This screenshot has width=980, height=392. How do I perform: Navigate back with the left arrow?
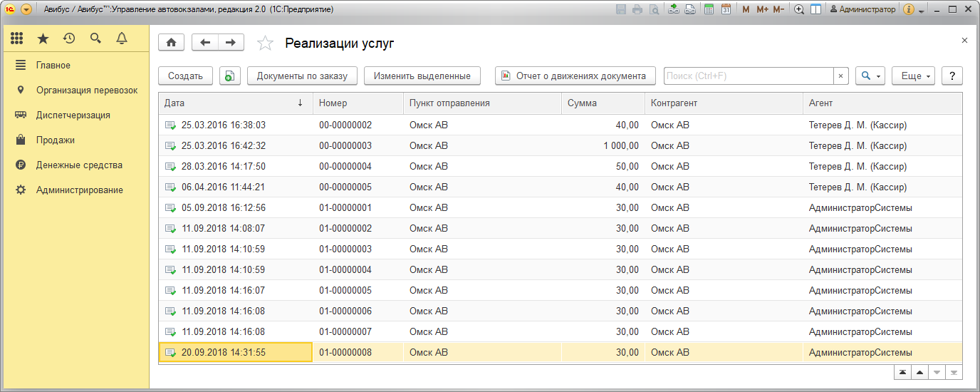point(205,43)
